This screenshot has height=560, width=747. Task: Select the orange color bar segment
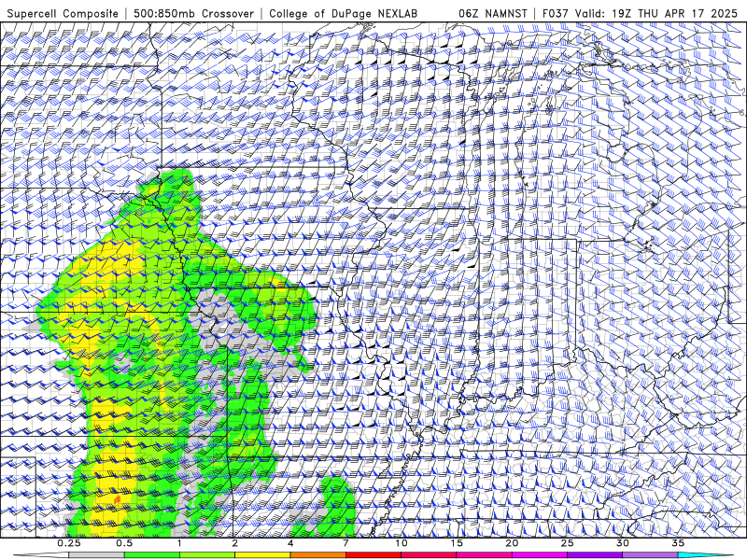317,555
